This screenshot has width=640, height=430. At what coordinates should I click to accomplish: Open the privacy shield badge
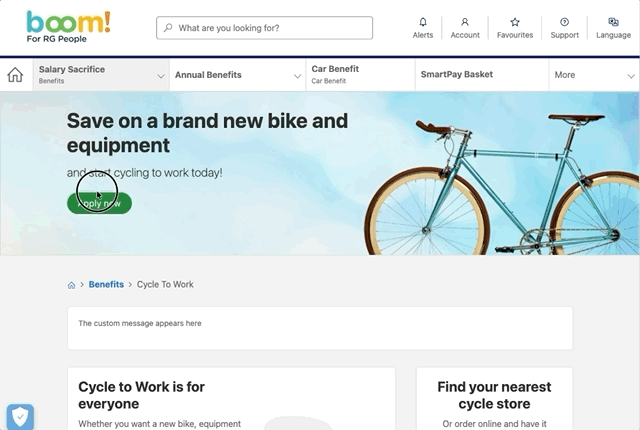pyautogui.click(x=20, y=417)
